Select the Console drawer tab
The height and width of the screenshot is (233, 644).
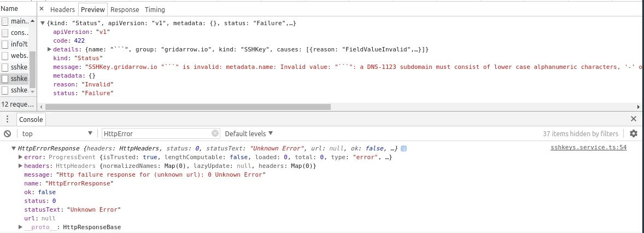tap(31, 120)
